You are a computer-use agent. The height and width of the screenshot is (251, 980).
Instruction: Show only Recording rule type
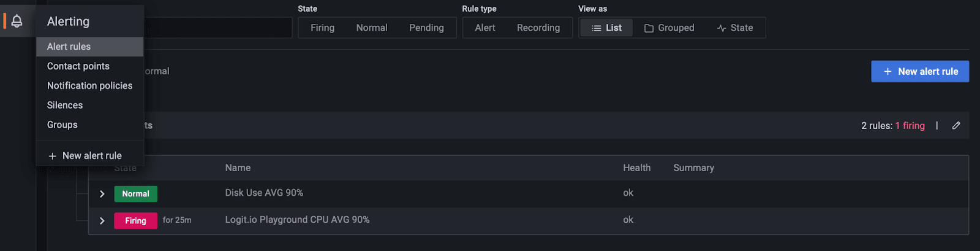[x=538, y=28]
